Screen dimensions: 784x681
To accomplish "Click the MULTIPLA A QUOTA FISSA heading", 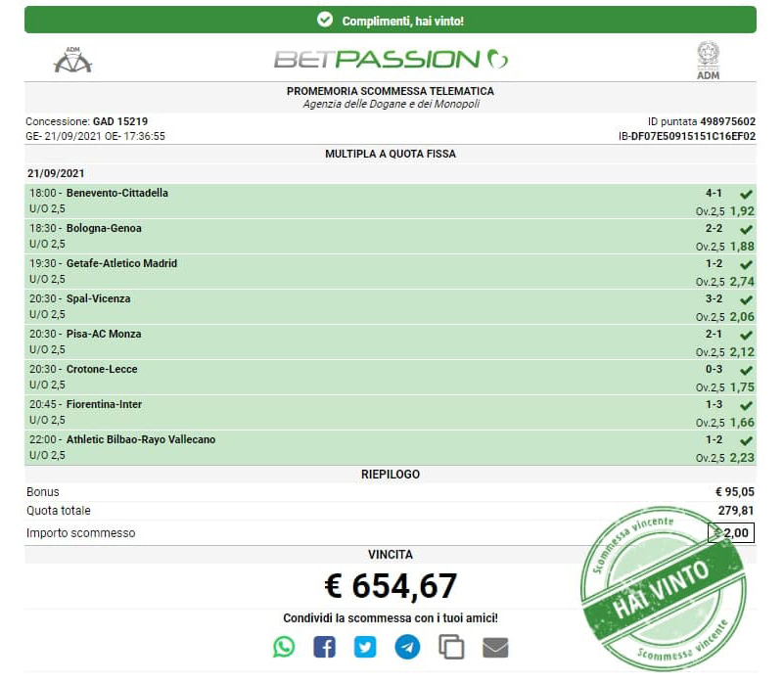I will tap(391, 154).
